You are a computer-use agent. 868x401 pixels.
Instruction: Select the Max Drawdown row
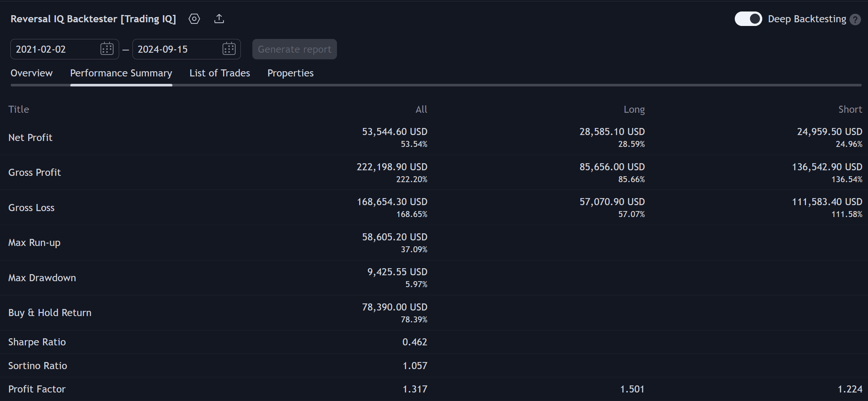pyautogui.click(x=42, y=278)
